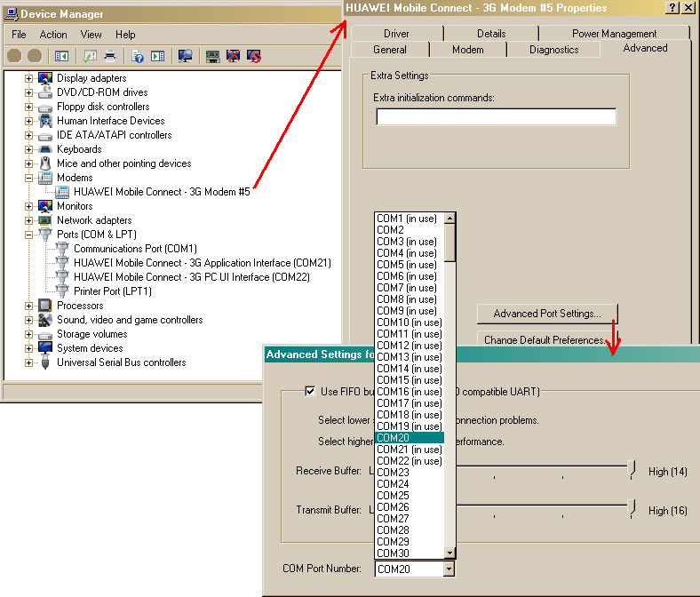
Task: Expand the Storage volumes node
Action: click(29, 334)
